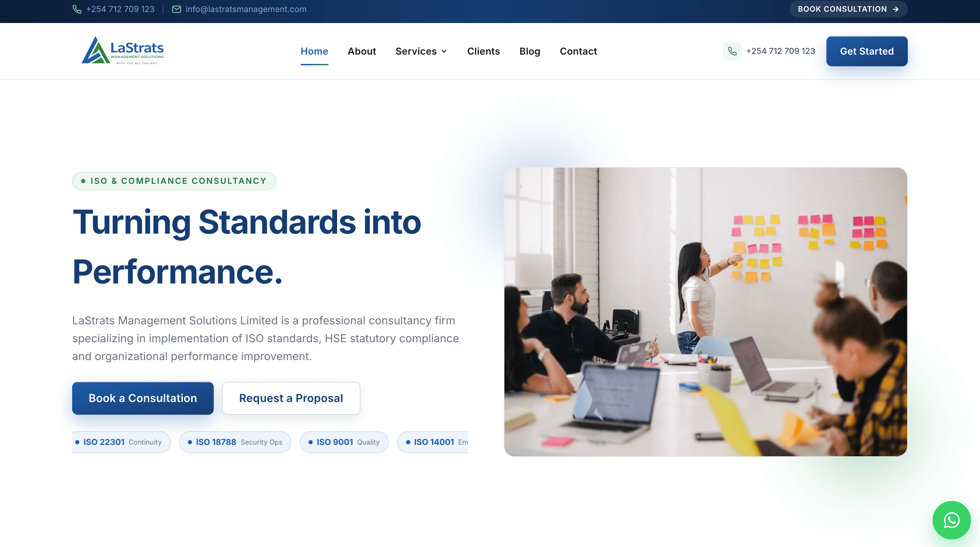Open the Blog menu item
The width and height of the screenshot is (980, 547).
point(530,51)
